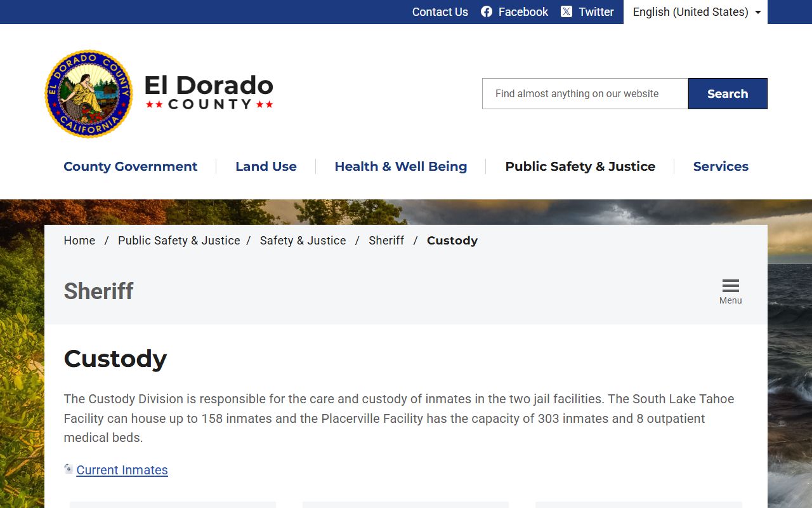812x508 pixels.
Task: Click the small icon beside Current Inmates
Action: point(69,469)
